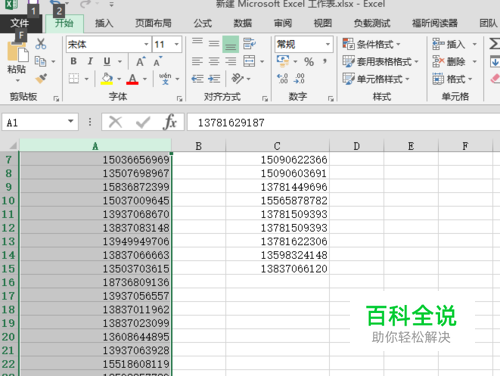Open 套用表格格式 dropdown
Screen dimensions: 500x376
(380, 61)
